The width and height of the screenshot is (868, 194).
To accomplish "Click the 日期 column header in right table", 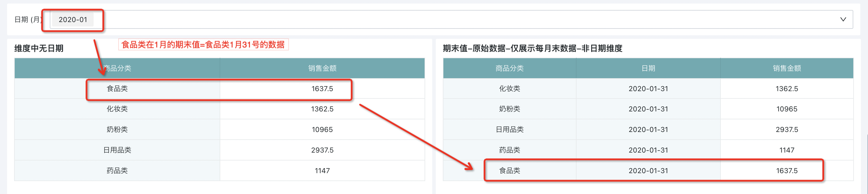I will pyautogui.click(x=648, y=68).
